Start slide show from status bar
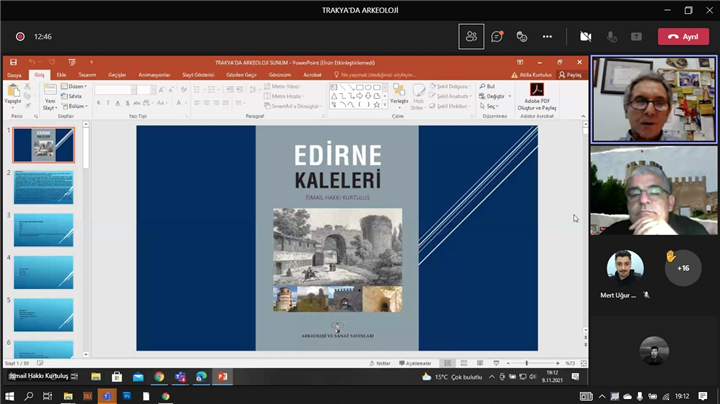Screen dimensions: 720x404 [x=496, y=363]
